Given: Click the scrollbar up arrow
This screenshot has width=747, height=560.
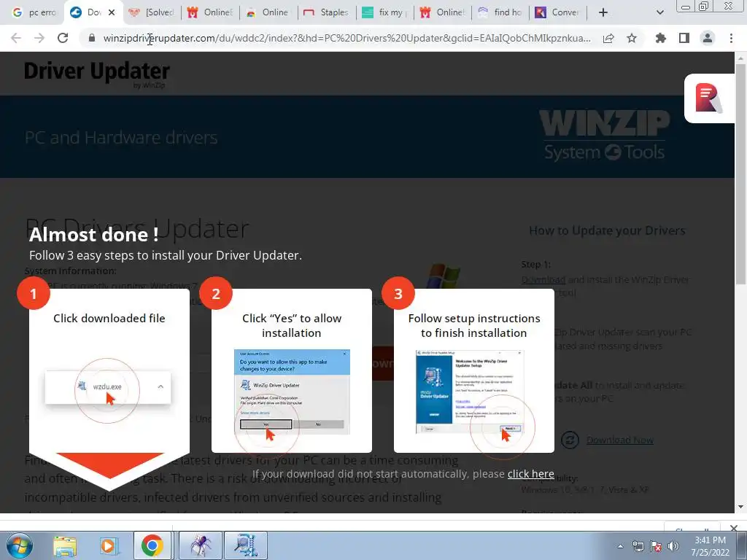Looking at the screenshot, I should [x=740, y=58].
